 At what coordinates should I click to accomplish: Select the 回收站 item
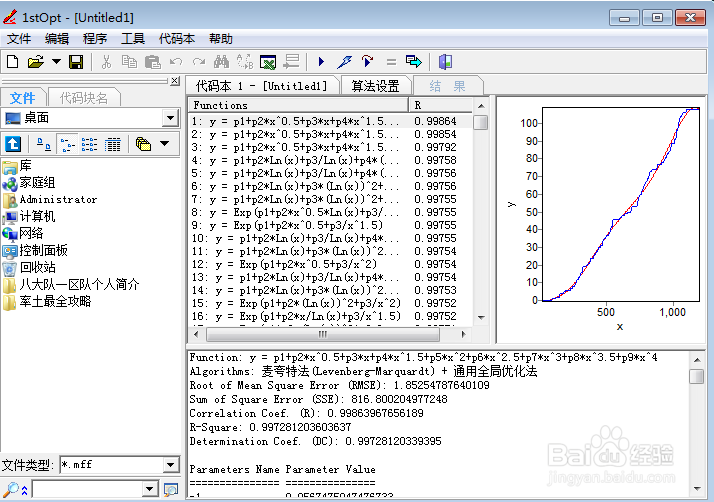point(29,267)
